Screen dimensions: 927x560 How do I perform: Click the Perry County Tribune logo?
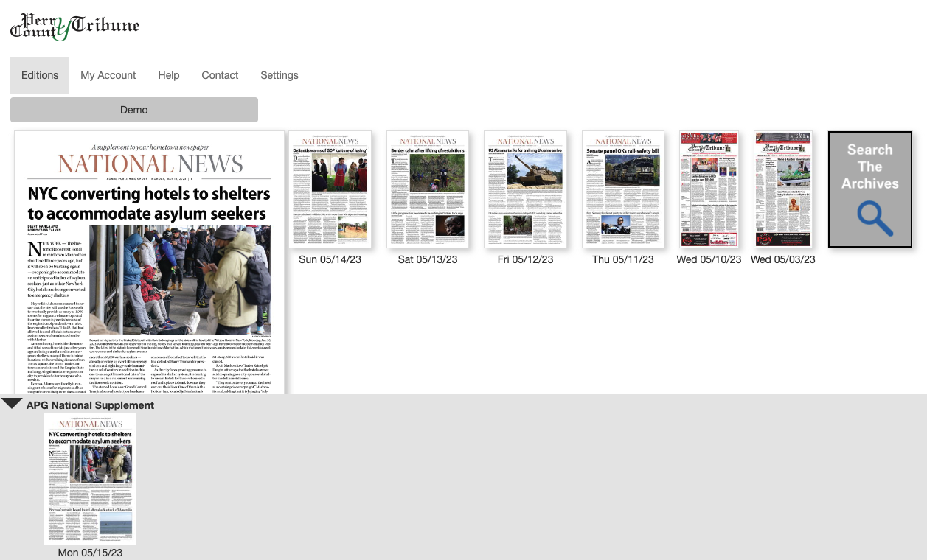point(74,27)
